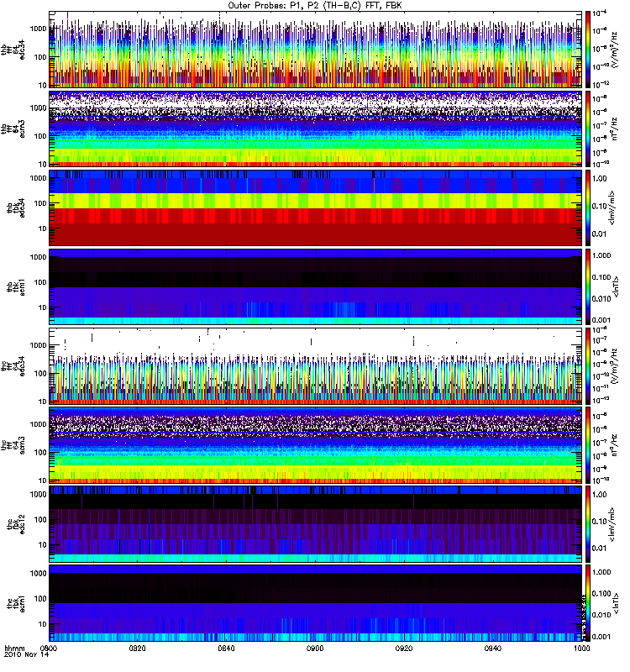630x672 pixels.
Task: Click the '0840' time axis label
Action: [226, 648]
